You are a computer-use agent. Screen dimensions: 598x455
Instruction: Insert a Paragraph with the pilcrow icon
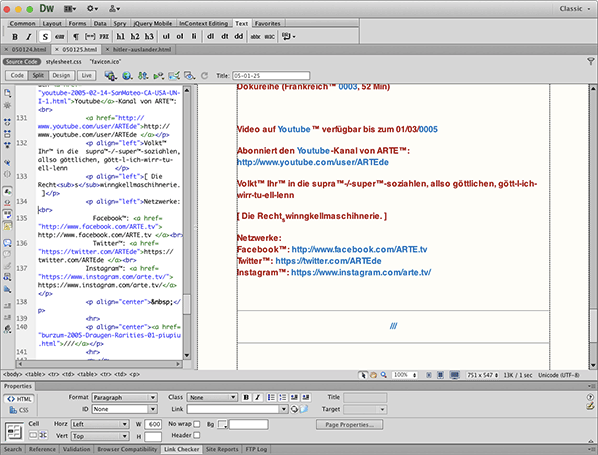(76, 37)
